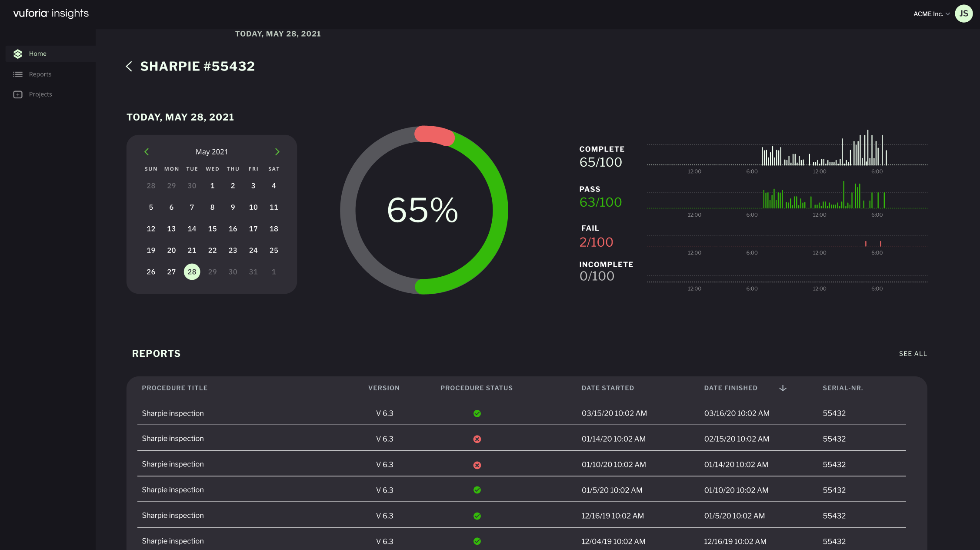This screenshot has height=550, width=980.
Task: Sort table by Version header
Action: point(383,388)
